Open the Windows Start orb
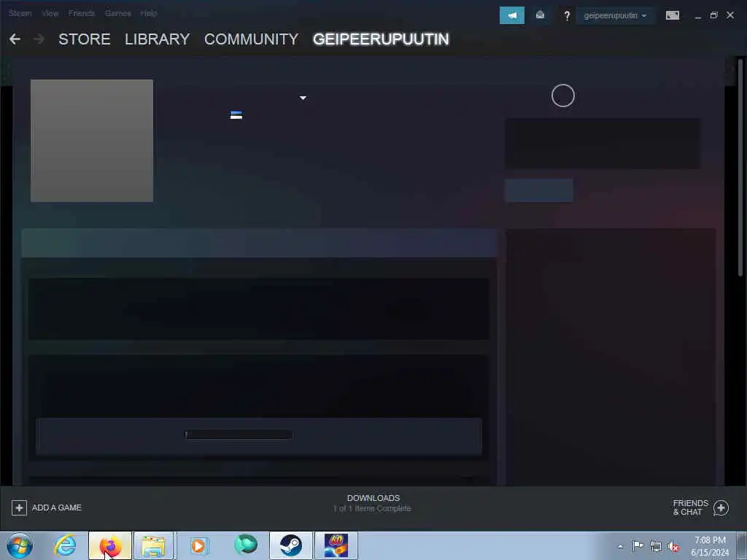The height and width of the screenshot is (560, 747). [x=20, y=545]
